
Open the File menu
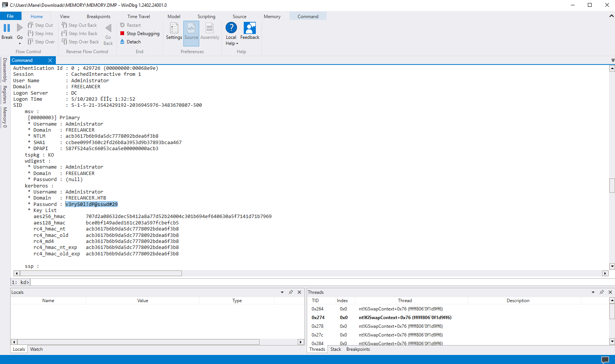(x=11, y=16)
